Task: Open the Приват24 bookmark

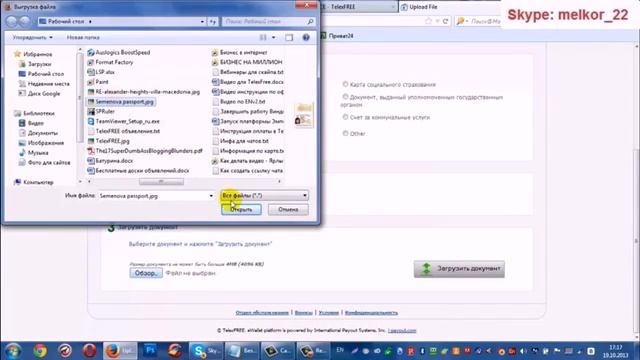Action: click(x=337, y=36)
